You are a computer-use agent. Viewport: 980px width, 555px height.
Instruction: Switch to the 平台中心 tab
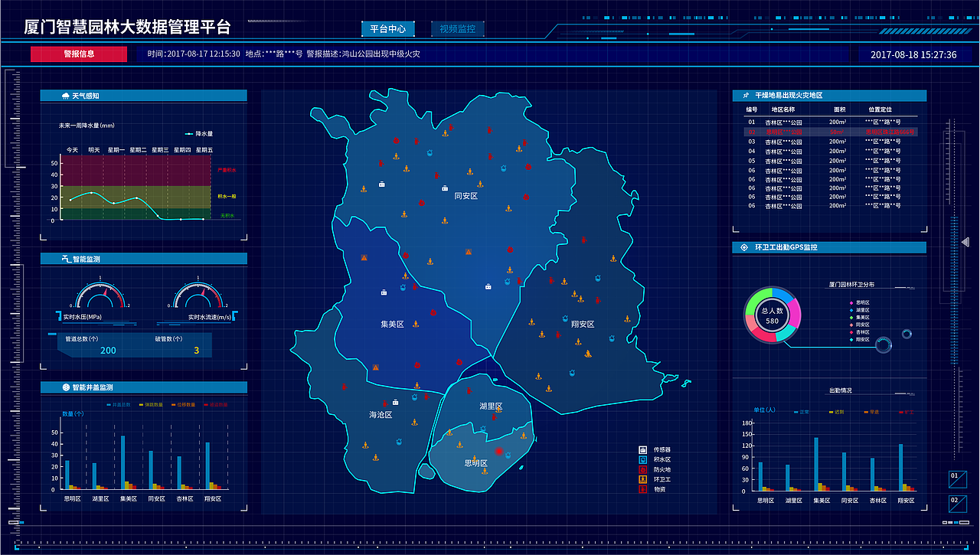coord(387,29)
